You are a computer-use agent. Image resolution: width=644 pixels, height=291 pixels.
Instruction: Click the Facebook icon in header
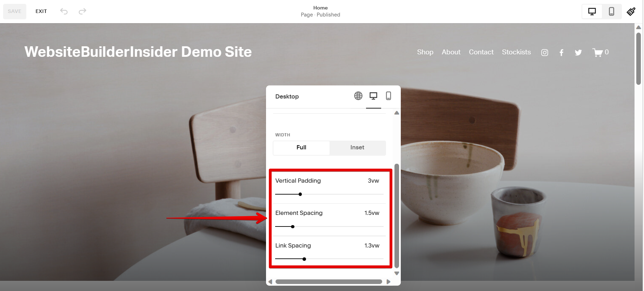(562, 53)
